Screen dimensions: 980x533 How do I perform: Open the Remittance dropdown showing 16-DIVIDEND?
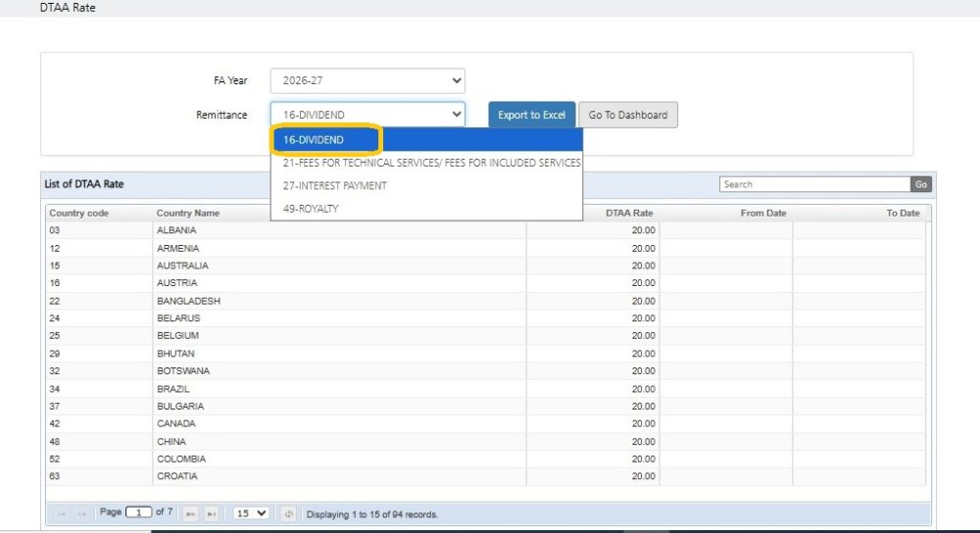[367, 115]
